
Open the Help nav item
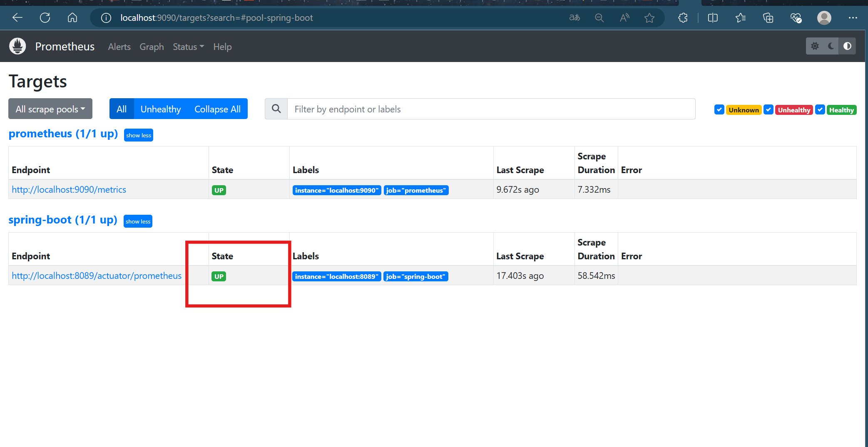(x=222, y=47)
